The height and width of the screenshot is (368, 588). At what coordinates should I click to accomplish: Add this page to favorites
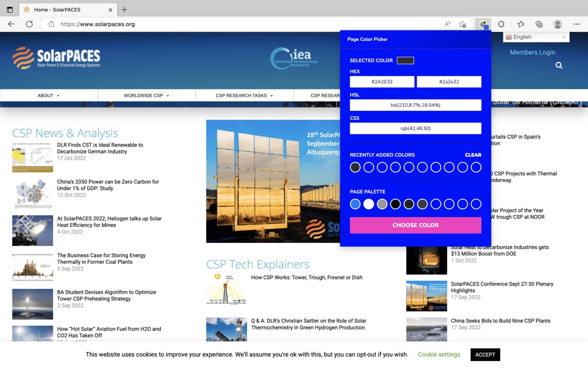[x=463, y=24]
